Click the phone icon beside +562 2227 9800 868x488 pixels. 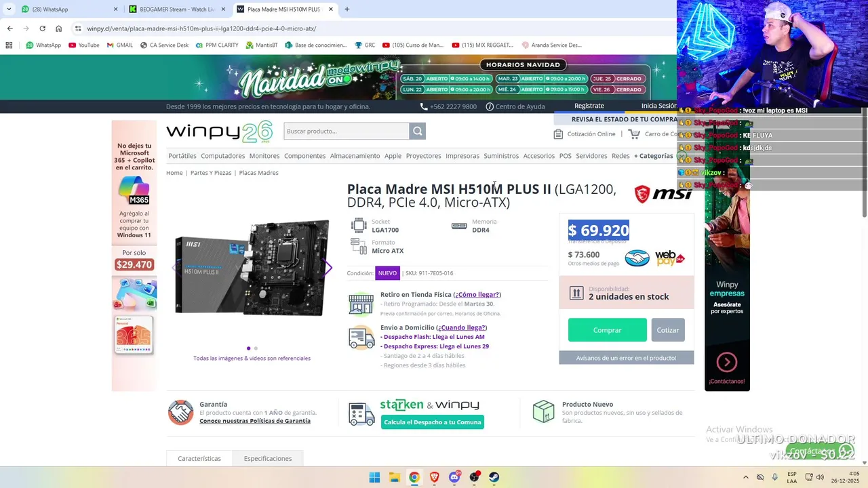[424, 106]
